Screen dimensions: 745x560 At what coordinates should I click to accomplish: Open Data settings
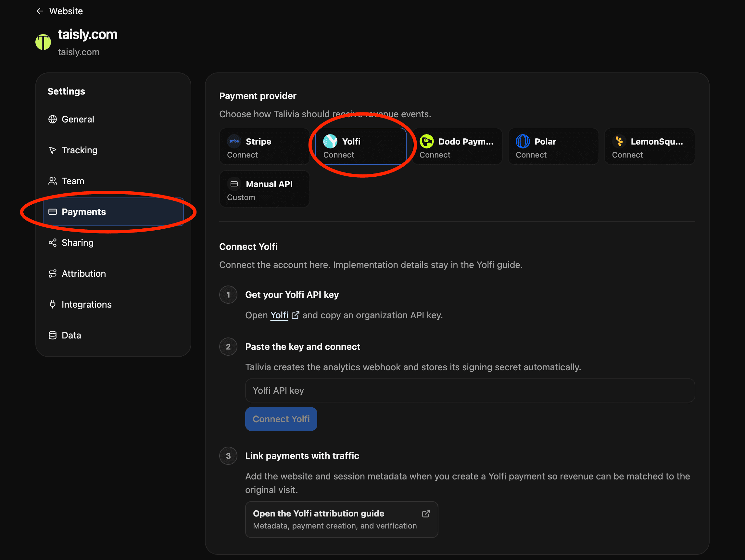point(113,335)
